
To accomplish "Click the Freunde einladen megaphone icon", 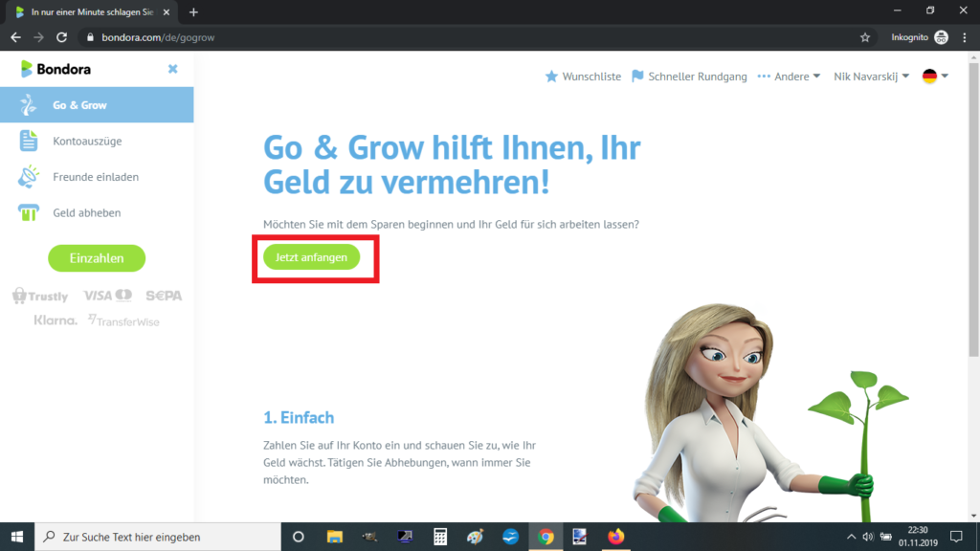I will pyautogui.click(x=28, y=177).
